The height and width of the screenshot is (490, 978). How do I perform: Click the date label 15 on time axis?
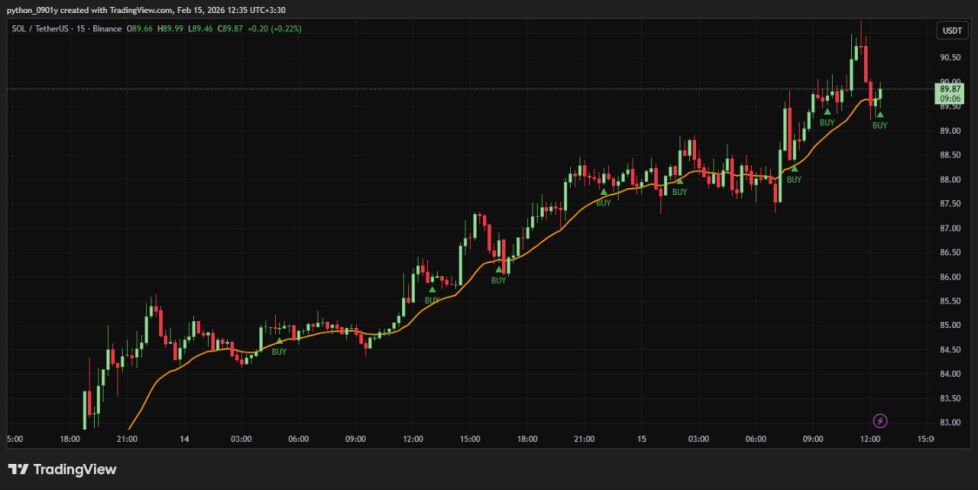pos(641,439)
